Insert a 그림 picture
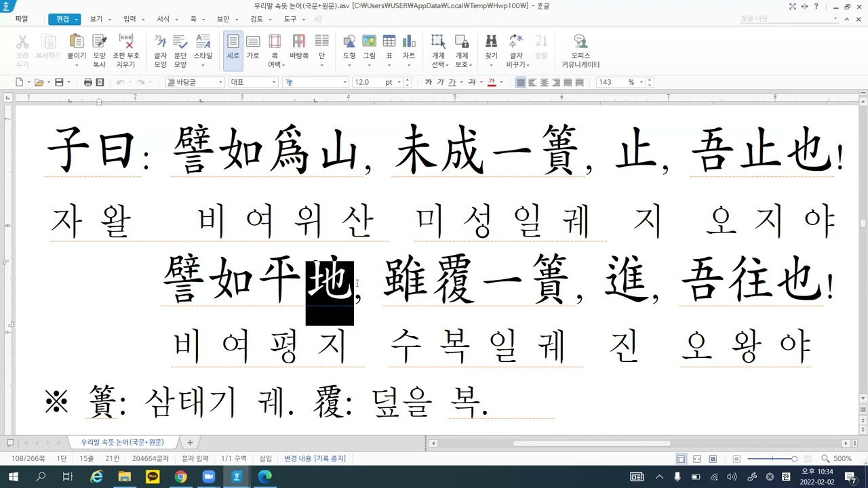This screenshot has height=488, width=868. click(x=369, y=46)
